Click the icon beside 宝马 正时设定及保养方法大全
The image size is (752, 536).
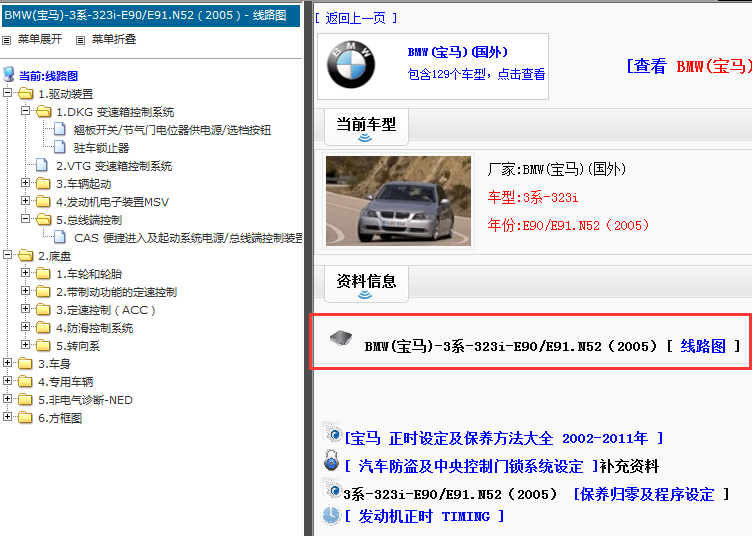point(332,432)
